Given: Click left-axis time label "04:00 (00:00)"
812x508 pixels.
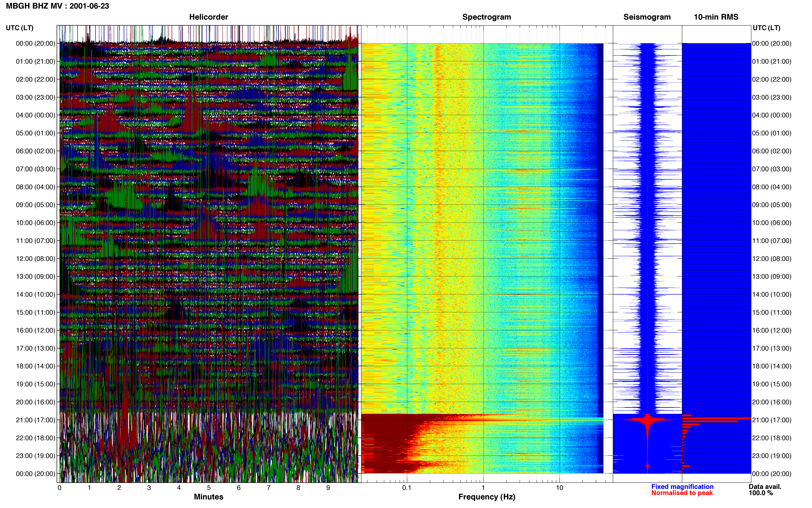Looking at the screenshot, I should tap(36, 115).
